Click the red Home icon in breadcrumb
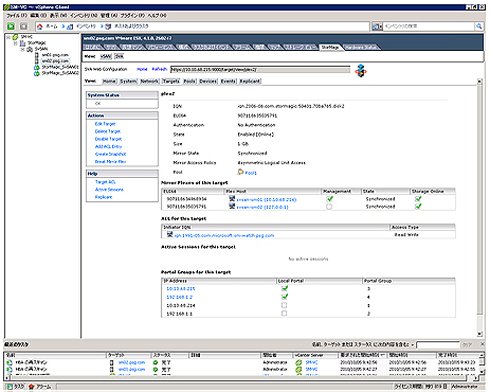 40,26
